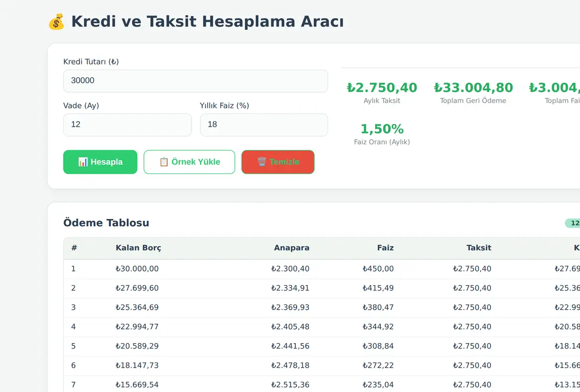
Task: Select the ₺2.750,40 Aylık Taksit value
Action: click(x=382, y=87)
